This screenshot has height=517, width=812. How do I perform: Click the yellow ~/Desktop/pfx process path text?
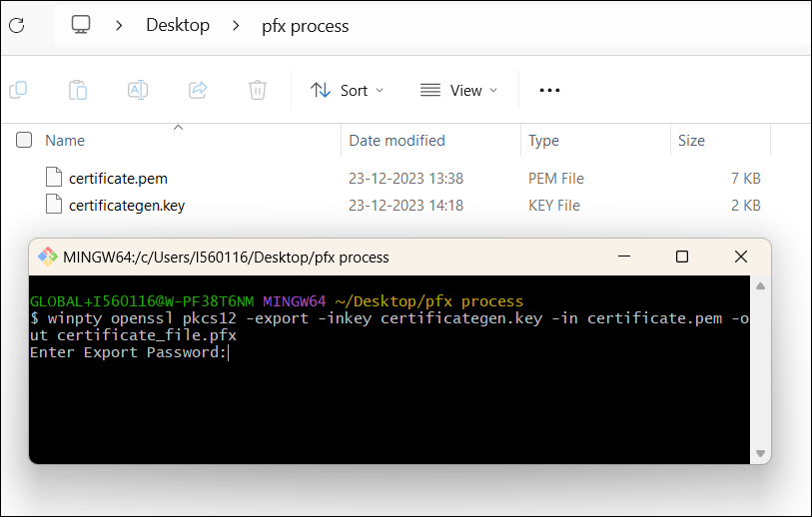pos(429,301)
